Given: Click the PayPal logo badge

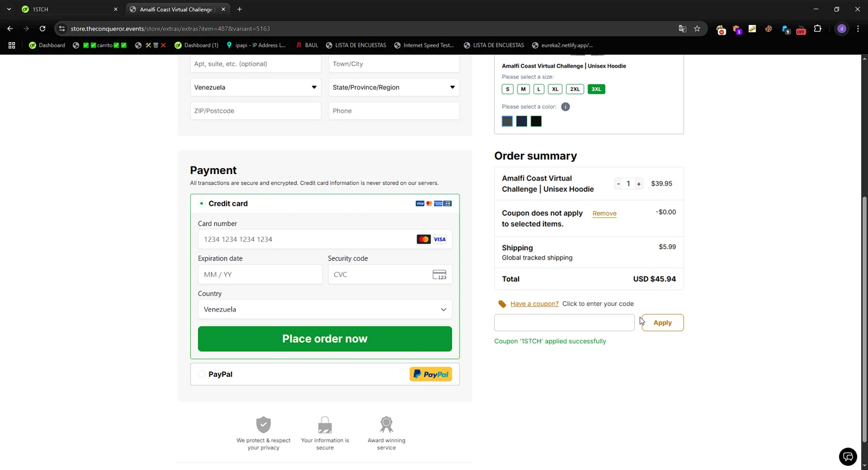Looking at the screenshot, I should click(x=431, y=374).
